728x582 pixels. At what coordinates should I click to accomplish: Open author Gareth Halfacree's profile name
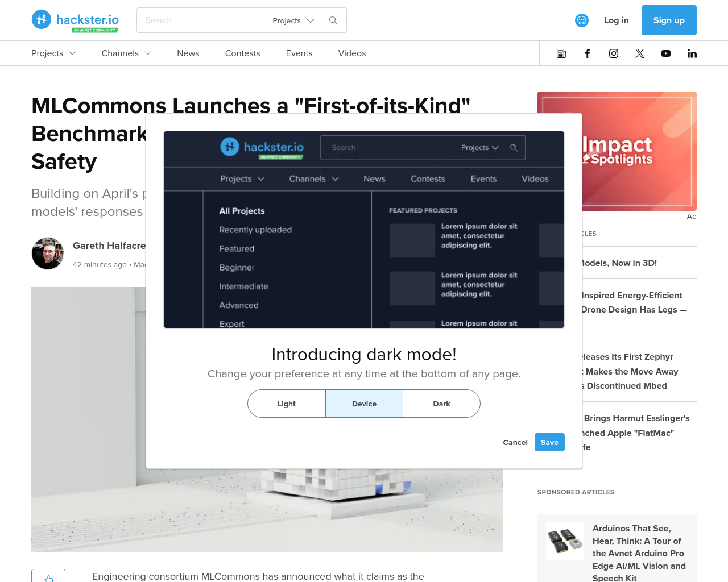click(109, 246)
